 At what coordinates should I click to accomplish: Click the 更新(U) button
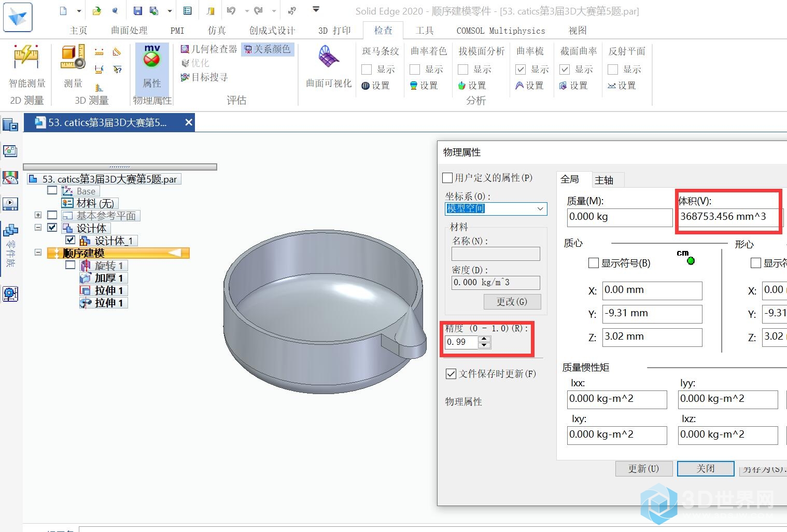[x=643, y=469]
